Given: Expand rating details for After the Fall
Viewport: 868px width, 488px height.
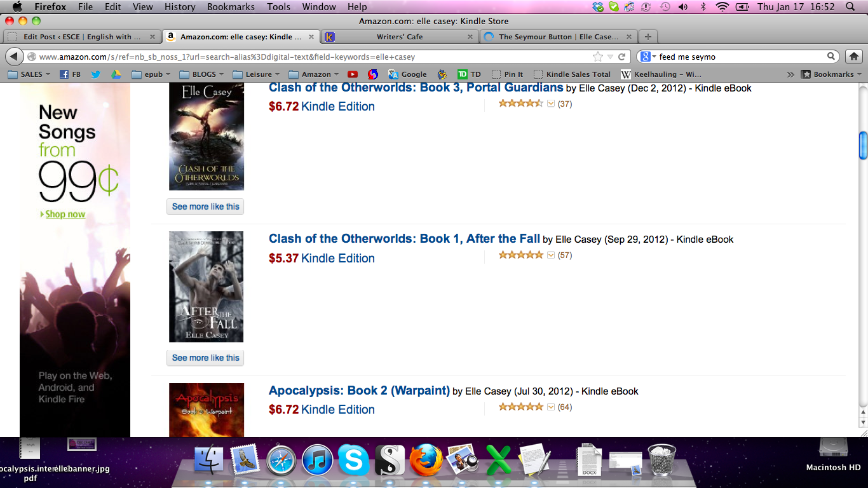Looking at the screenshot, I should (x=551, y=255).
